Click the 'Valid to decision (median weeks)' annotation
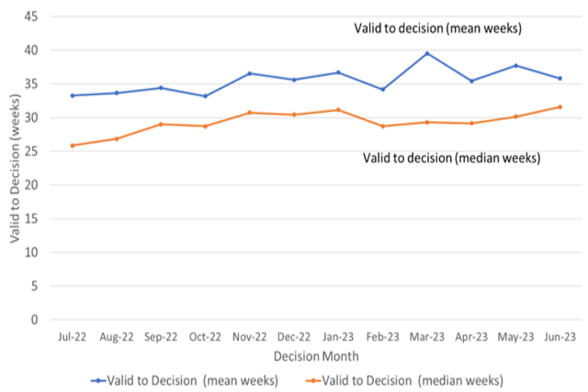 pyautogui.click(x=452, y=158)
